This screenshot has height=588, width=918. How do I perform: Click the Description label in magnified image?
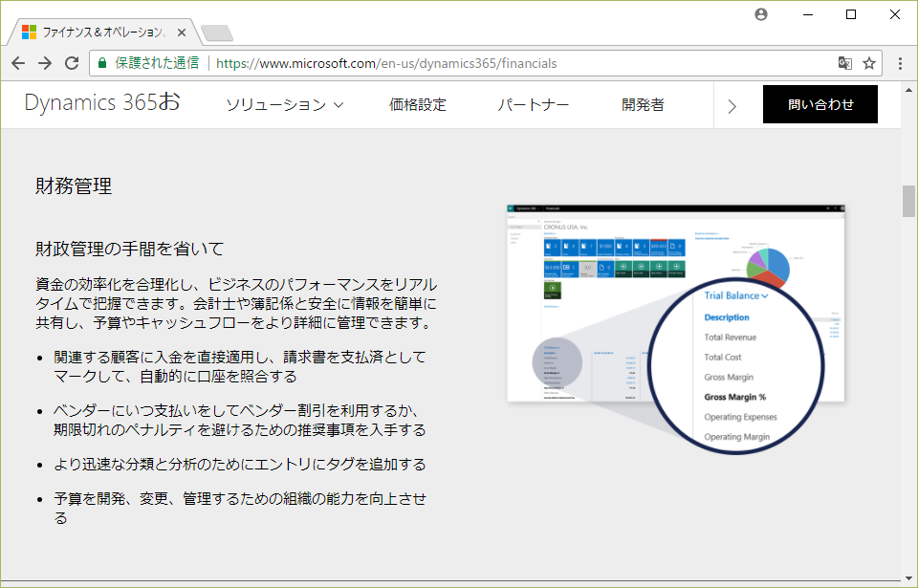tap(727, 317)
